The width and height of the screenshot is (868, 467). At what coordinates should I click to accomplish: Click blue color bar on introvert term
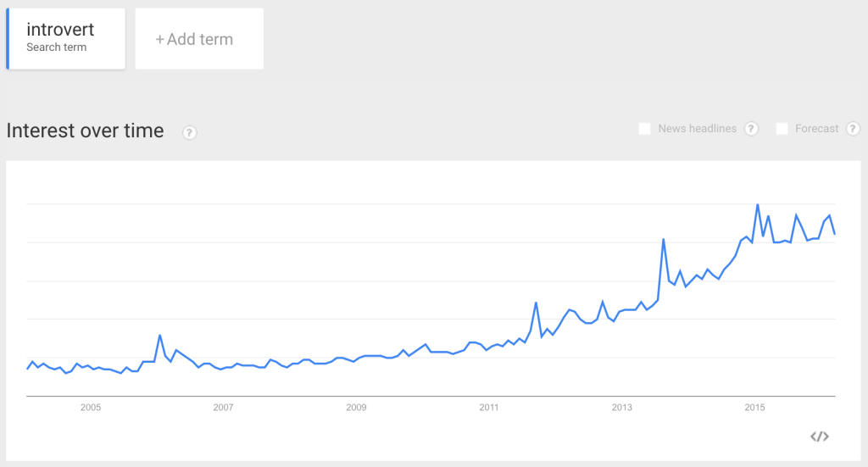8,38
